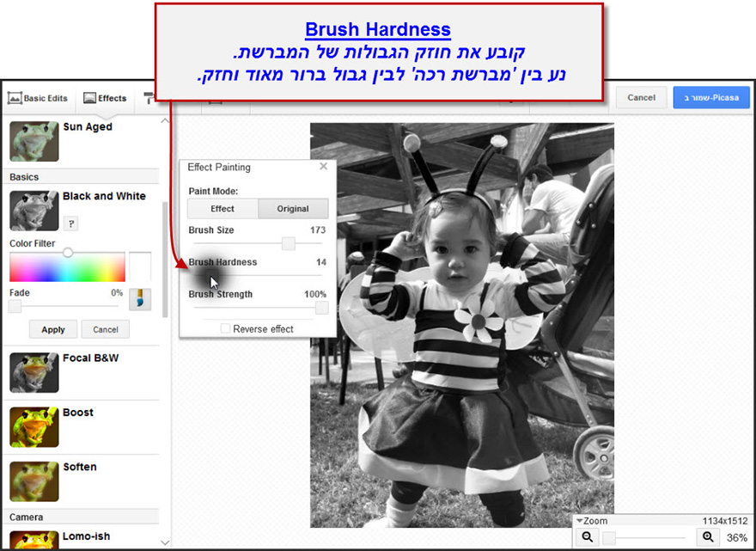Collapse the Zoom panel triangle
Screen dimensions: 756x551
pos(578,521)
